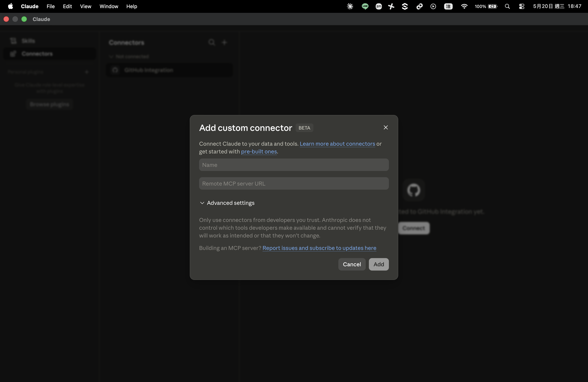Open the View menu
The image size is (588, 382).
(86, 6)
